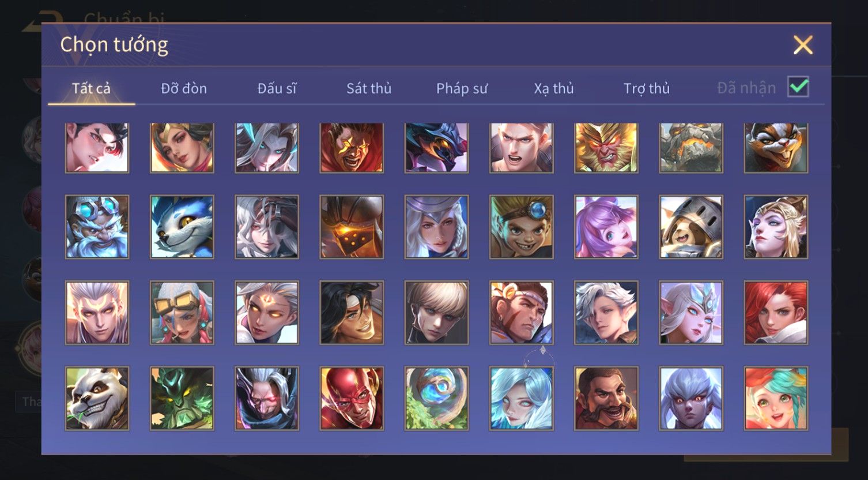Select the old dwarf with blue goggles
The width and height of the screenshot is (868, 480).
click(x=97, y=227)
